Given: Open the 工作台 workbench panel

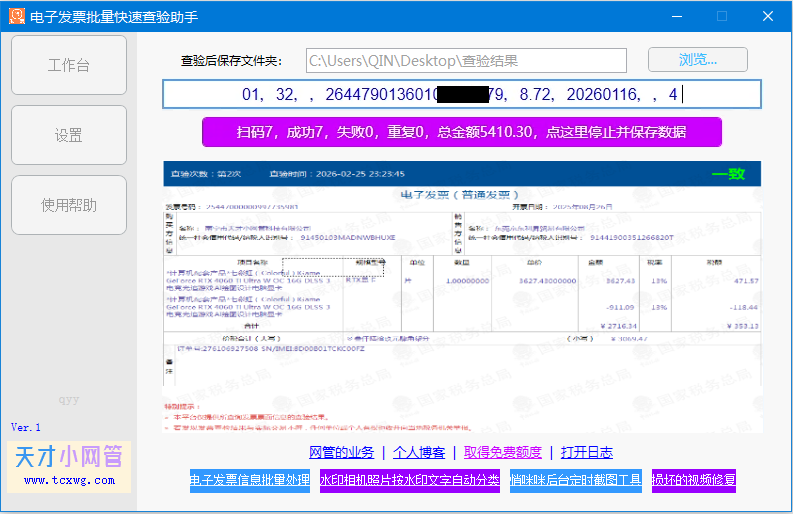Looking at the screenshot, I should tap(69, 66).
